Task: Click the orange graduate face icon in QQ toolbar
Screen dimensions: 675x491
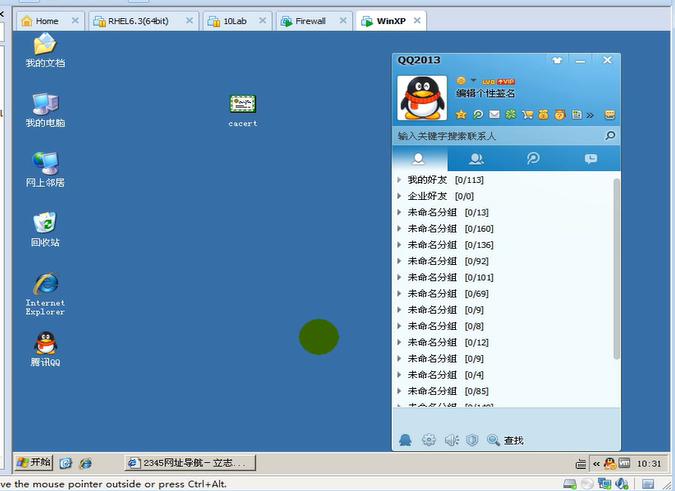Action: coord(560,114)
